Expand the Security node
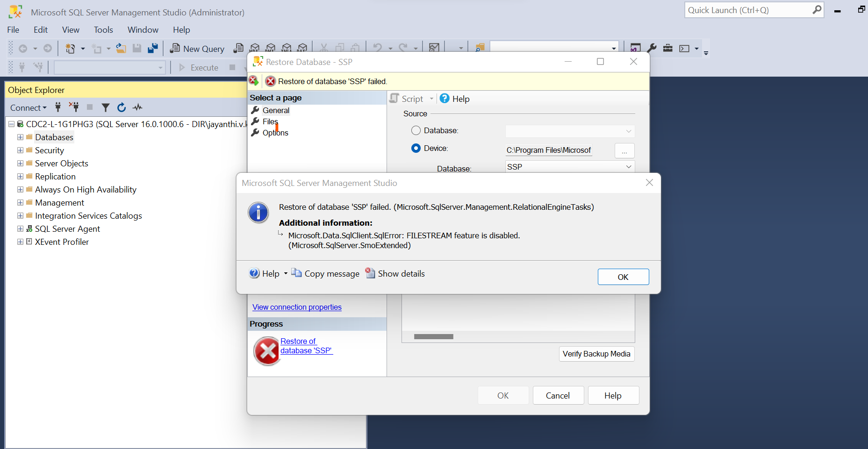The height and width of the screenshot is (449, 868). tap(20, 150)
